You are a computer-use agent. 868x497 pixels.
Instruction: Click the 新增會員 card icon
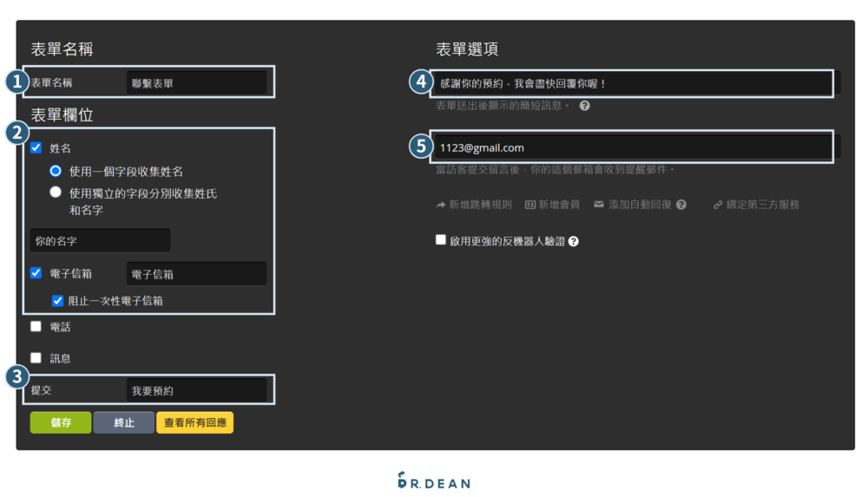(529, 205)
